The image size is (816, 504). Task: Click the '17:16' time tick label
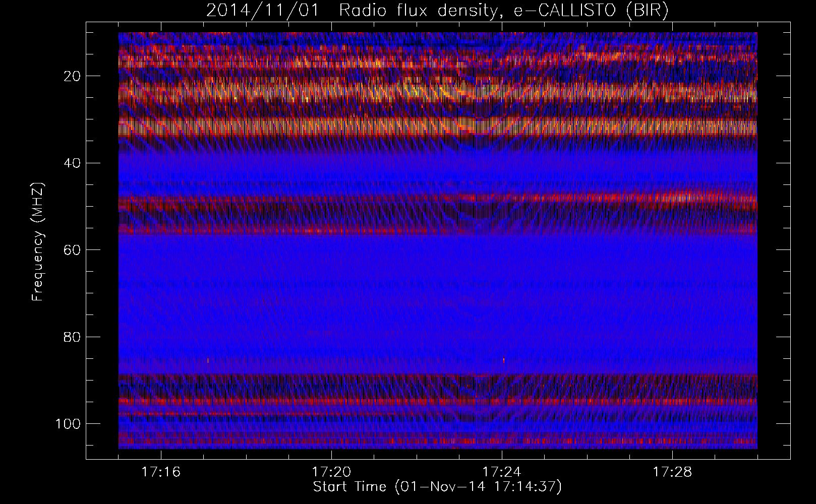click(x=161, y=472)
